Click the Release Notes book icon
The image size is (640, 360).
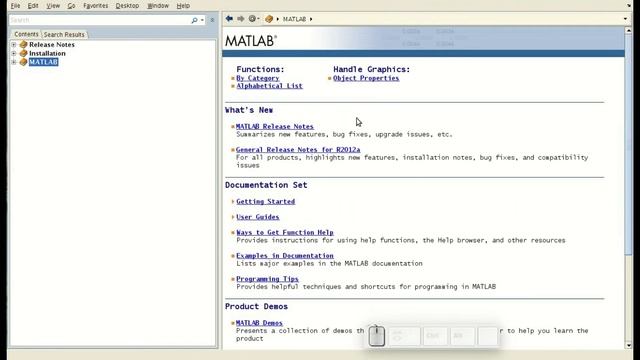[23, 44]
